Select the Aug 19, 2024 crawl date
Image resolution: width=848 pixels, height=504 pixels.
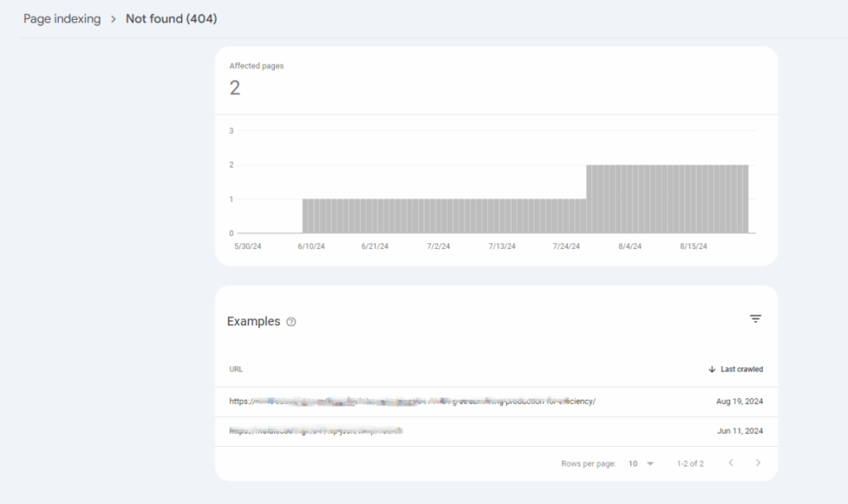tap(740, 401)
